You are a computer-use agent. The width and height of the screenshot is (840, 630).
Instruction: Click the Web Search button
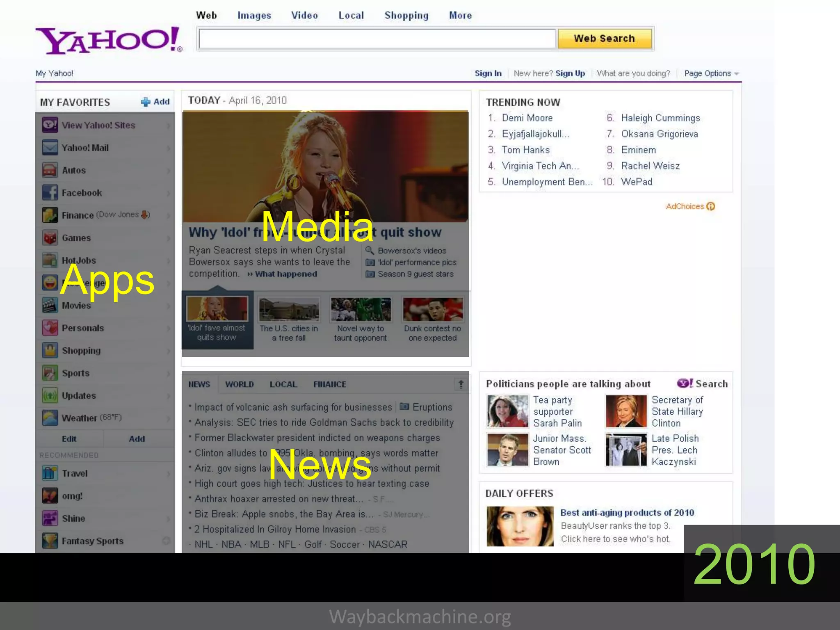click(605, 39)
